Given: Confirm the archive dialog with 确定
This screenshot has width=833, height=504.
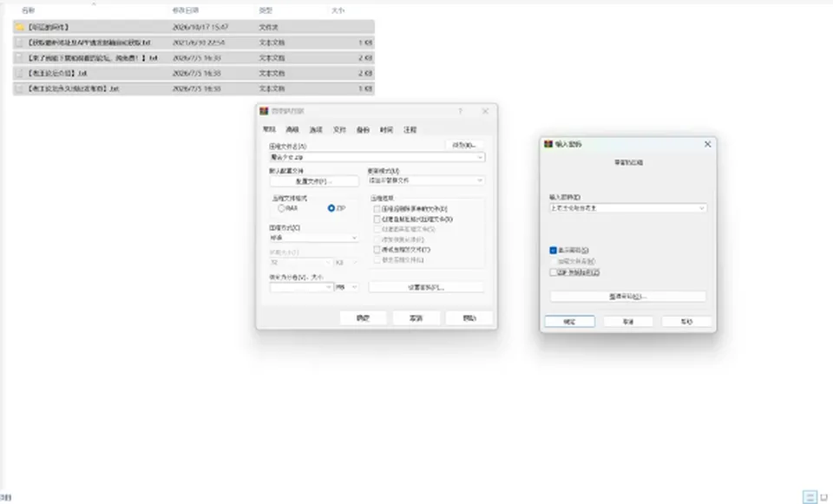Looking at the screenshot, I should (x=363, y=318).
